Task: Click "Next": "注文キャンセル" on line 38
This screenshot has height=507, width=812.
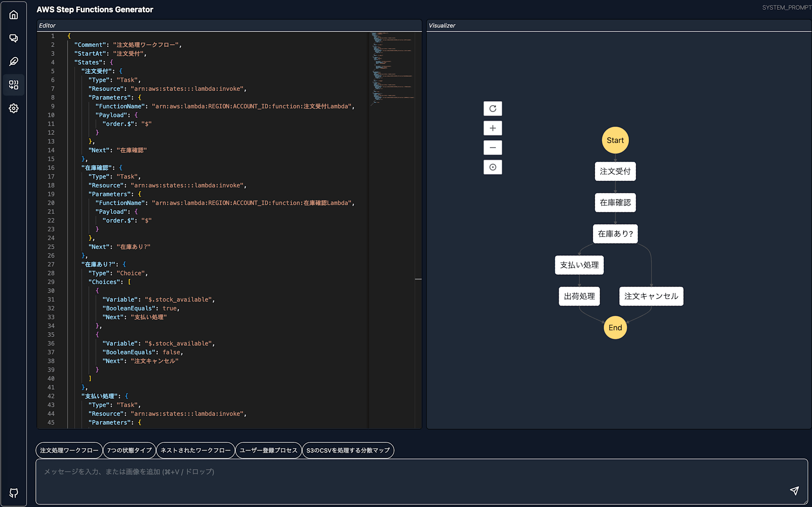Action: (140, 361)
